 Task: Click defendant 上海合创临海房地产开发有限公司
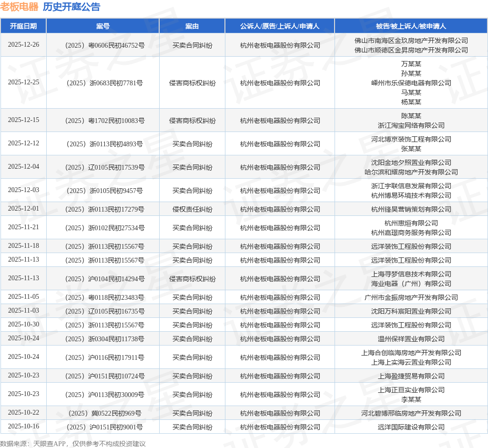click(411, 353)
